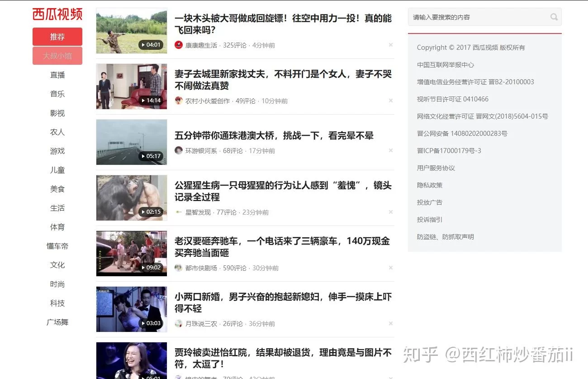Dismiss the boomerang video with its X
Screen dimensions: 588x379
click(390, 44)
